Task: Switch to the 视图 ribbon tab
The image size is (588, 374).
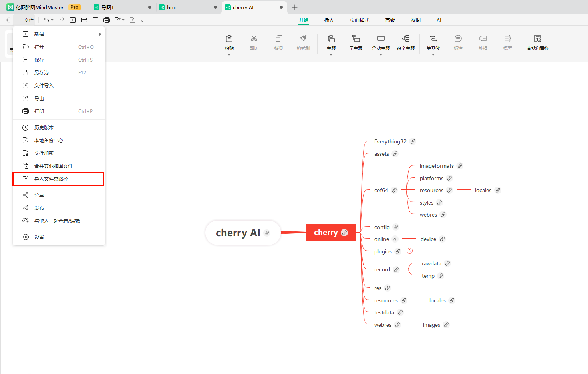Action: [x=415, y=20]
